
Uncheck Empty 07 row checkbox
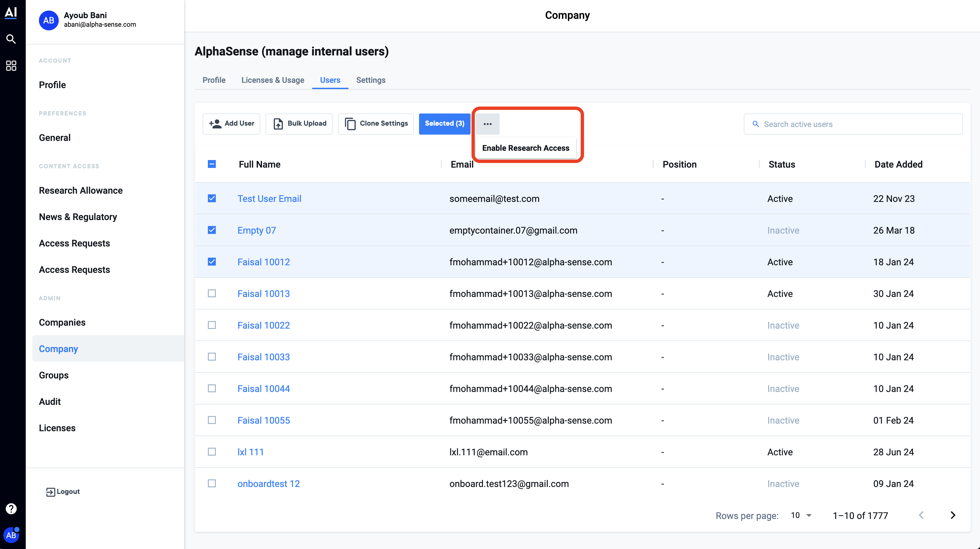click(212, 230)
